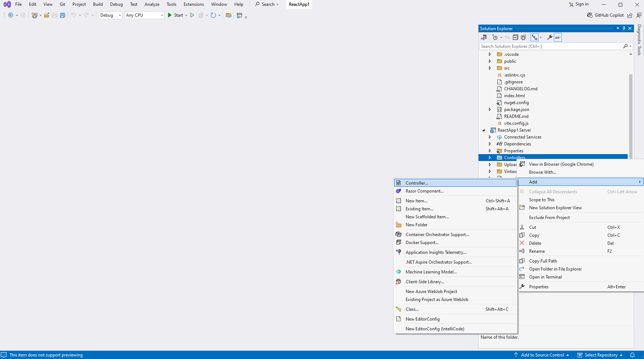Open Solution Explorer Properties wrench icon
This screenshot has height=359, width=644.
pyautogui.click(x=549, y=37)
